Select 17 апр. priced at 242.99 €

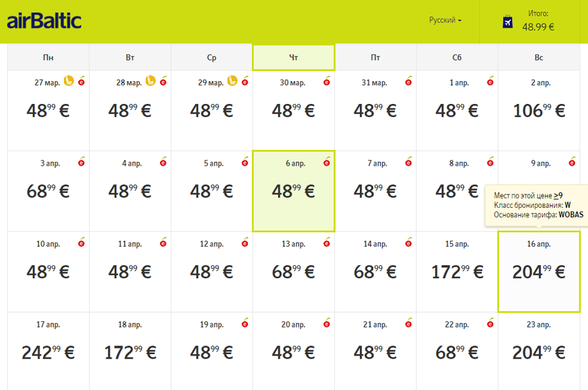pos(48,353)
